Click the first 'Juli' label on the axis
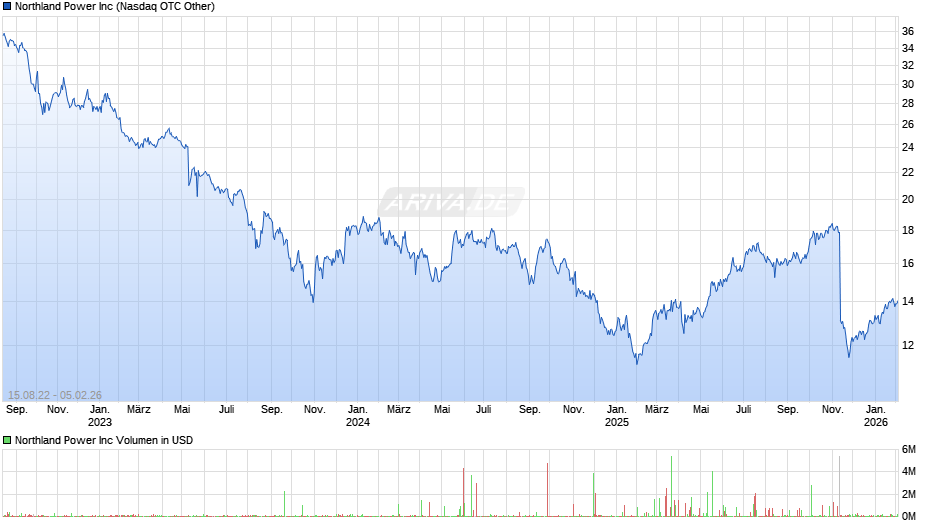Screen dimensions: 940x526 point(227,410)
